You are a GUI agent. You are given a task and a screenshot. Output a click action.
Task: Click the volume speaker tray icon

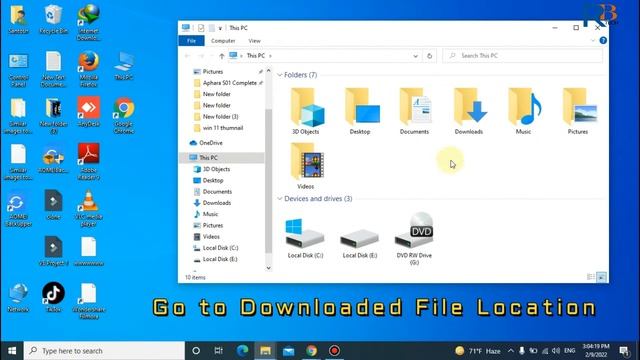tap(556, 351)
